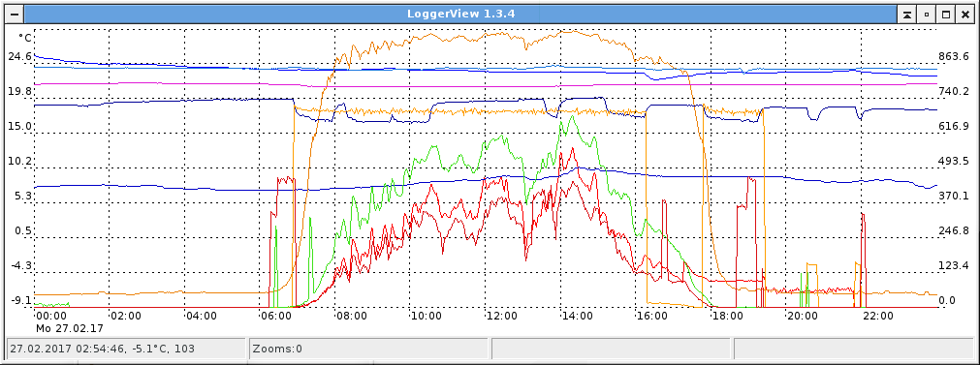Click the 370.1 right axis value
980x365 pixels.
point(955,196)
